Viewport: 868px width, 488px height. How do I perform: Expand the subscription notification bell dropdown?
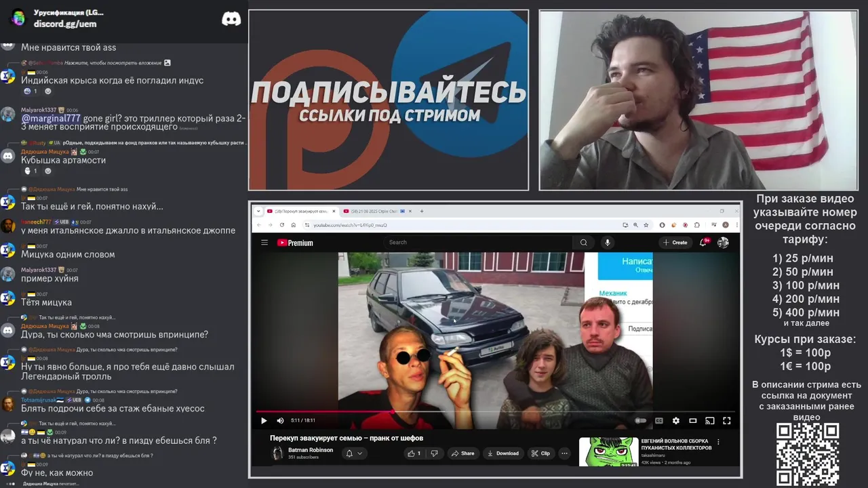(x=355, y=453)
